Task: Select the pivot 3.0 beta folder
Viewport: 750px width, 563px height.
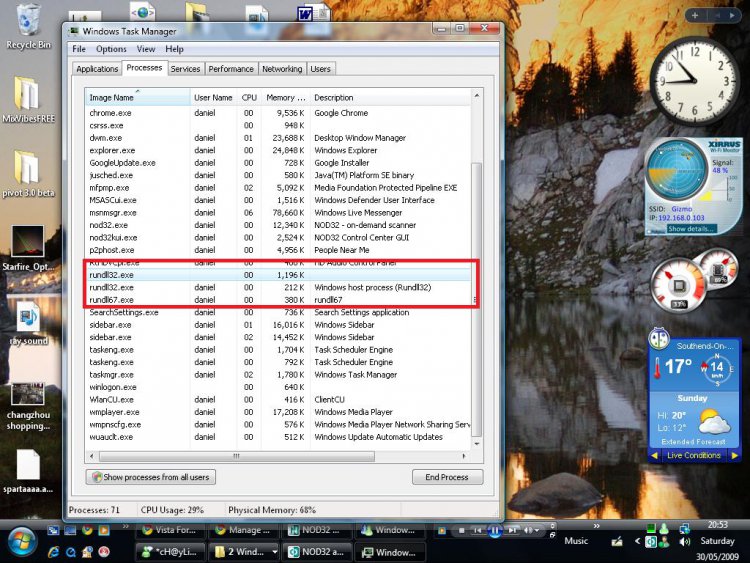Action: 28,174
